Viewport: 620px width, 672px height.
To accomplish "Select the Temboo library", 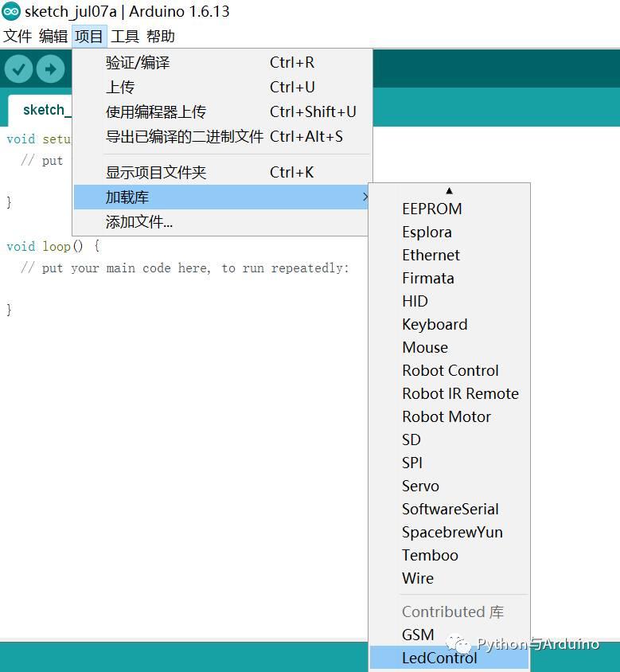I will (x=449, y=556).
